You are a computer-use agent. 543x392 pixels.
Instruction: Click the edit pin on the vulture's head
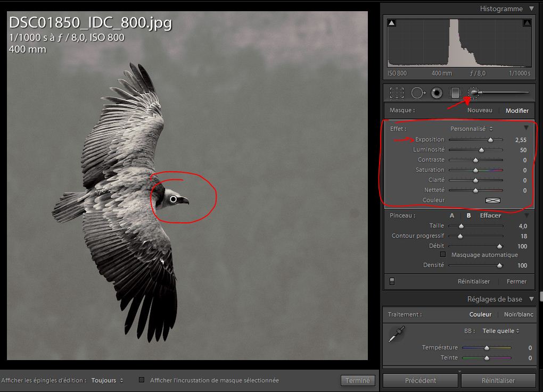173,199
